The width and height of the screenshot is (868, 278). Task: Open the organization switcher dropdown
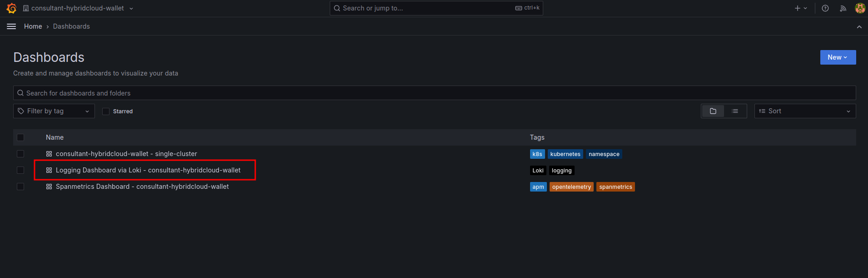coord(78,8)
